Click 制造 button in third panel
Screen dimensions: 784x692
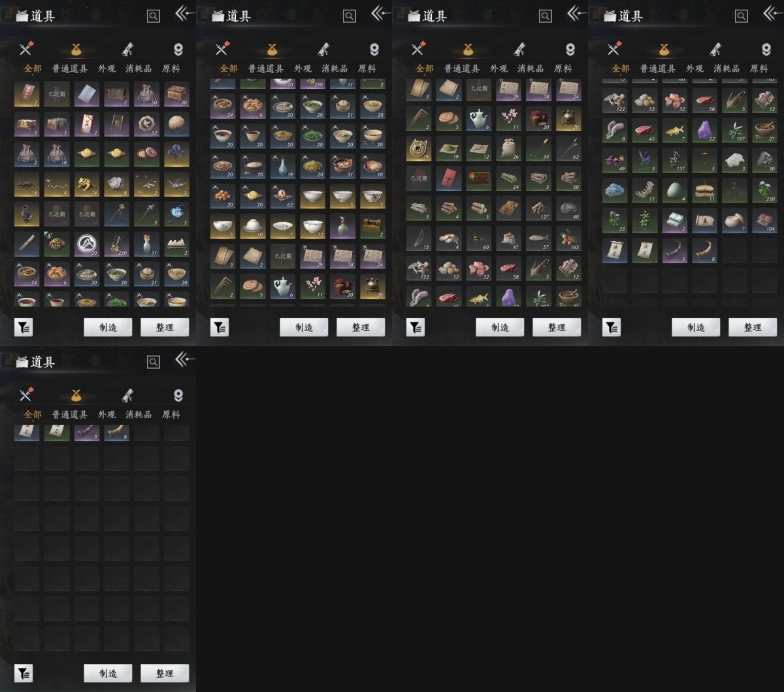(500, 327)
